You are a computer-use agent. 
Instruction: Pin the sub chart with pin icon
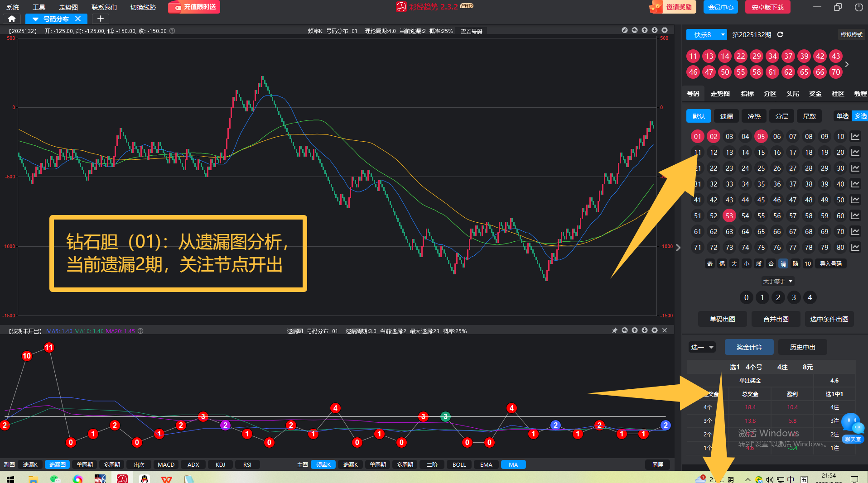[x=615, y=330]
